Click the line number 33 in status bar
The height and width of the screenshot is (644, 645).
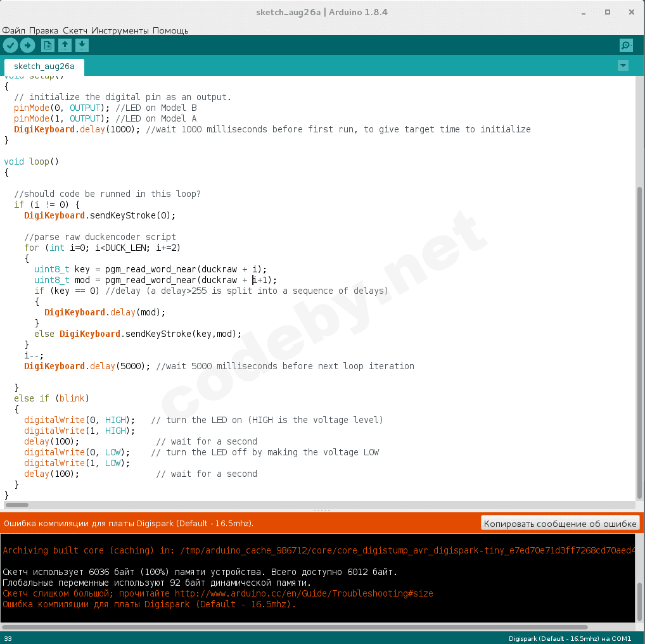8,639
